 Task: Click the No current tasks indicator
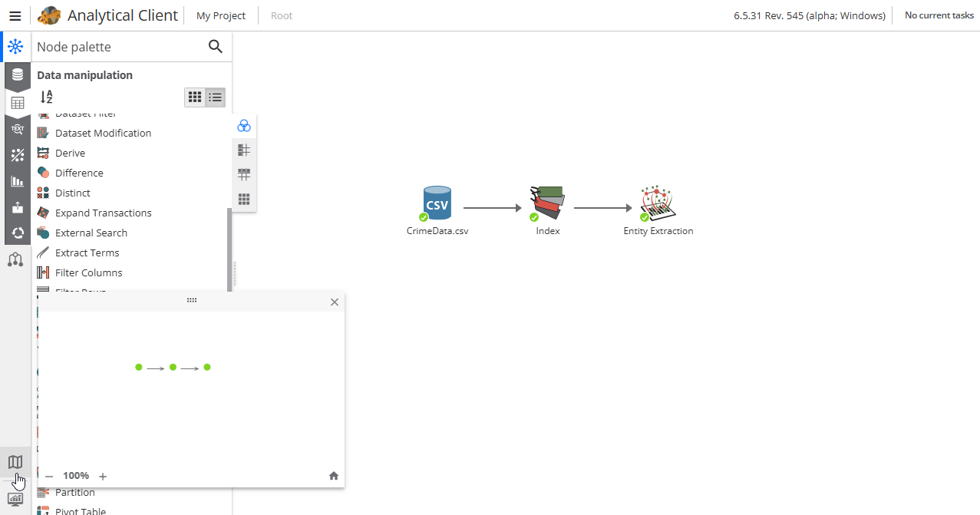[939, 15]
